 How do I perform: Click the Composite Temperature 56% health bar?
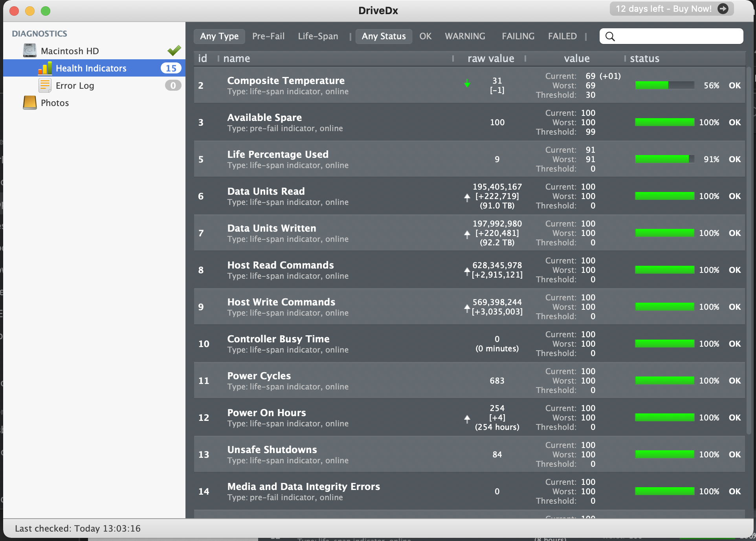click(664, 85)
